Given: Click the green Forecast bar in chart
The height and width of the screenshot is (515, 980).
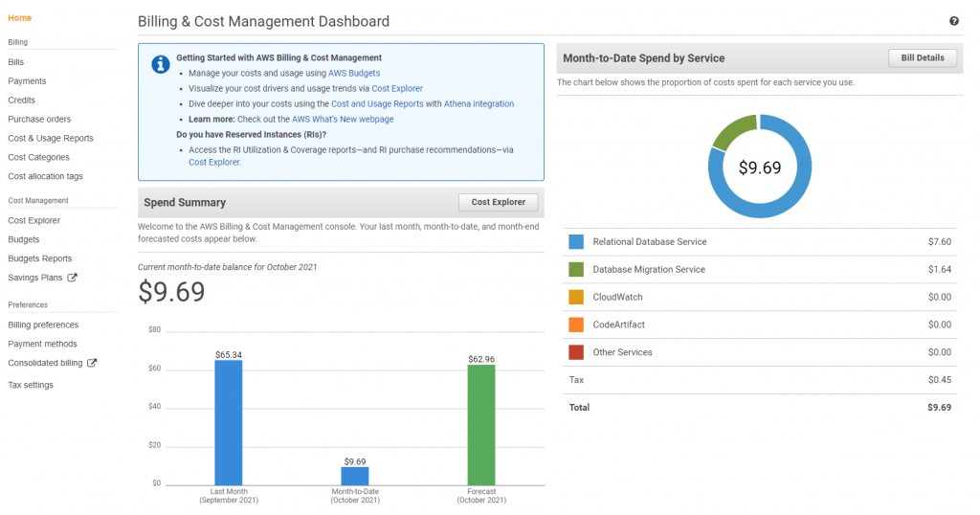Looking at the screenshot, I should point(481,424).
